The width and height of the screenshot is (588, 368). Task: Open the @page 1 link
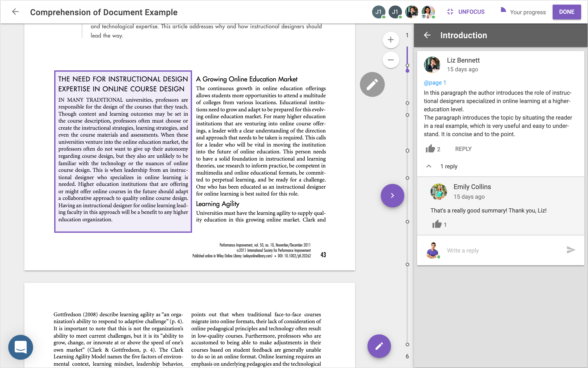(435, 83)
